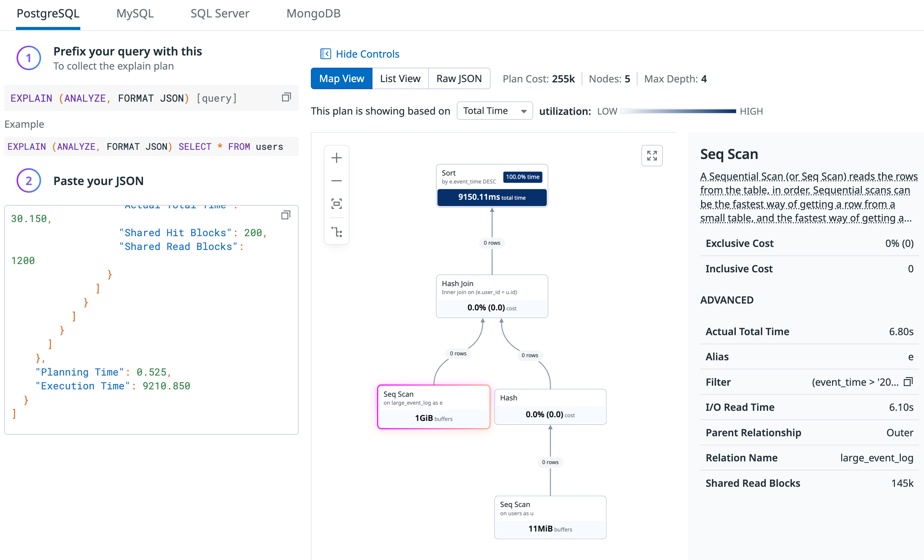Click the zoom out icon on the plan map
Viewport: 924px width, 560px height.
coord(336,181)
